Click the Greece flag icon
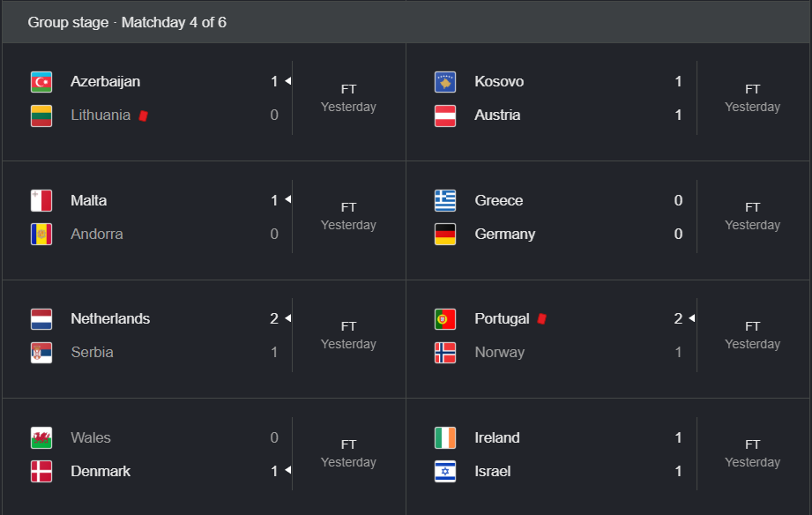 point(445,200)
